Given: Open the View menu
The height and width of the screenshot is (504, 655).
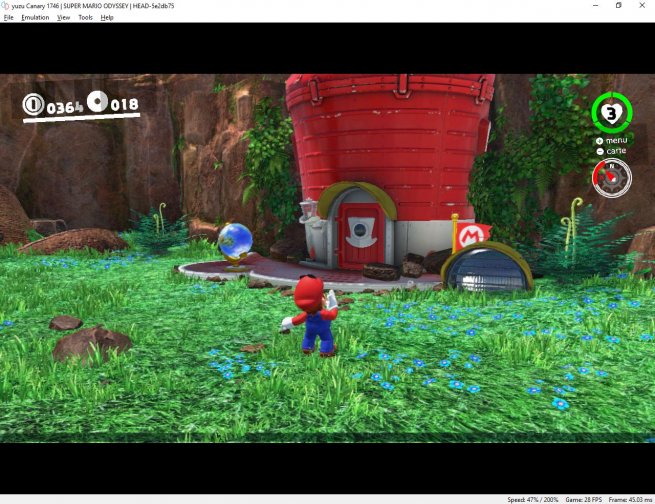Looking at the screenshot, I should click(x=63, y=18).
